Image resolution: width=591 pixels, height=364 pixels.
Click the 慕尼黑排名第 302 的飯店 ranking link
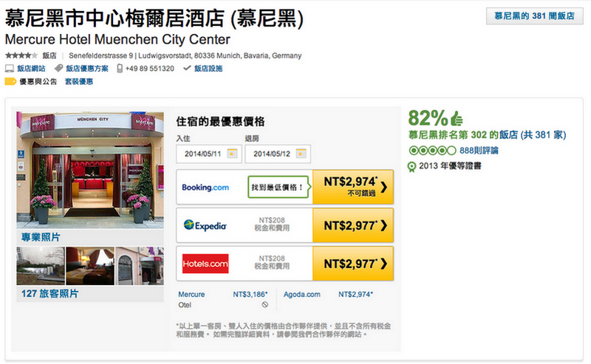coord(487,135)
